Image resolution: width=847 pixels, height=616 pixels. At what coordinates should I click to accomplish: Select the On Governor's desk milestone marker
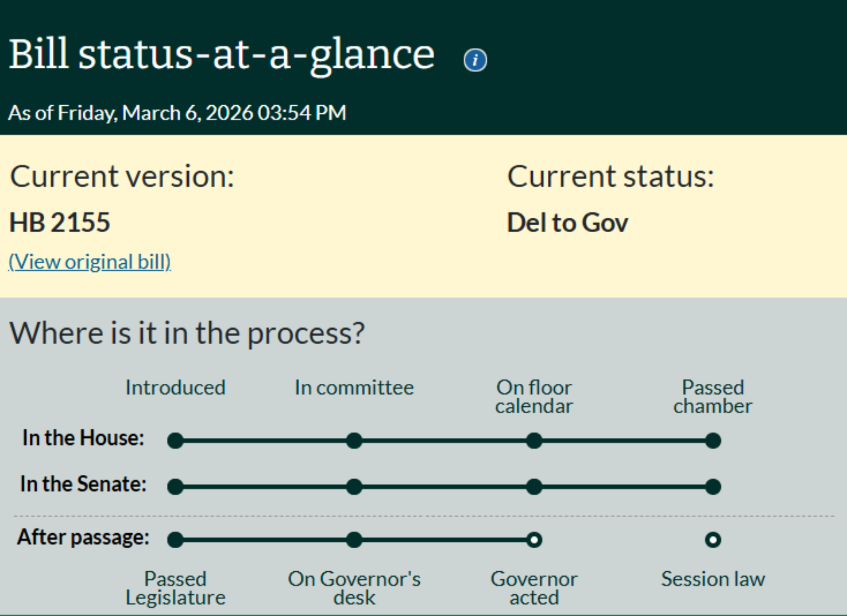pyautogui.click(x=354, y=540)
